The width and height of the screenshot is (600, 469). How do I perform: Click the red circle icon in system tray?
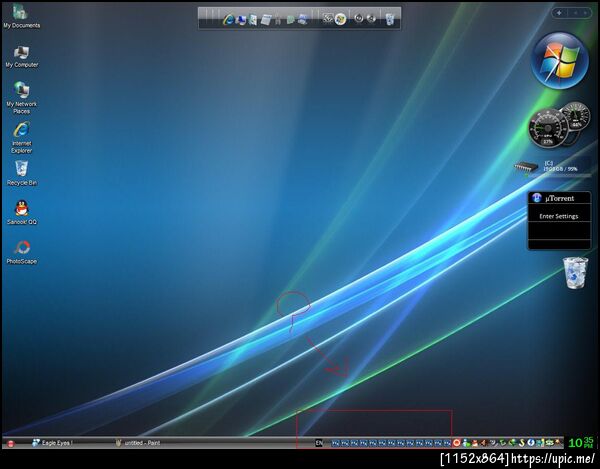pyautogui.click(x=457, y=443)
